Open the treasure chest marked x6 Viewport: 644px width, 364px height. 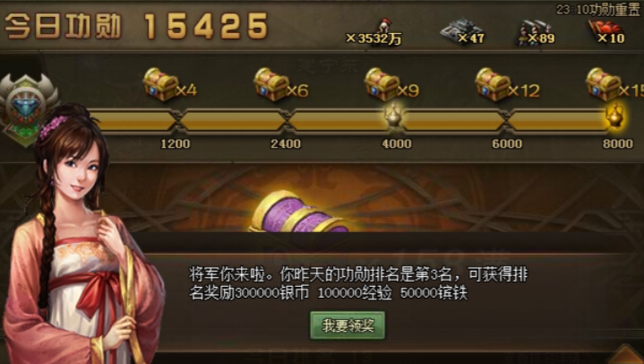pyautogui.click(x=271, y=84)
